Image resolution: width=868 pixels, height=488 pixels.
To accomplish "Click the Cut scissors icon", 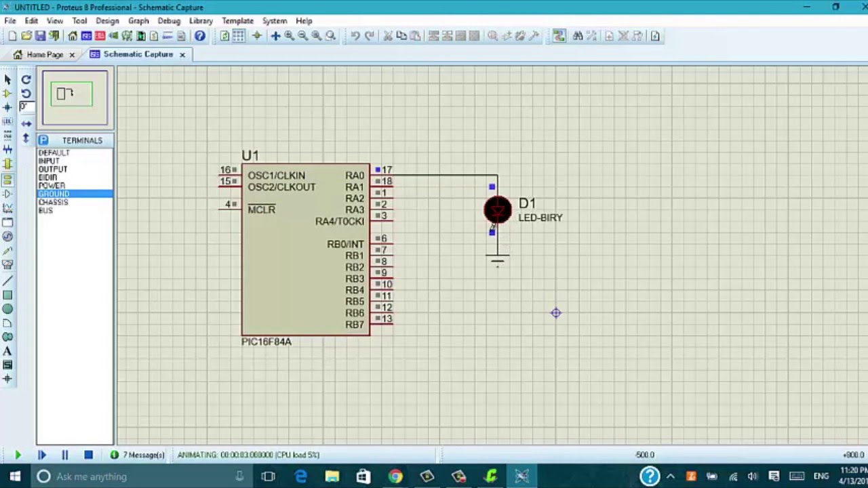I will pyautogui.click(x=388, y=36).
